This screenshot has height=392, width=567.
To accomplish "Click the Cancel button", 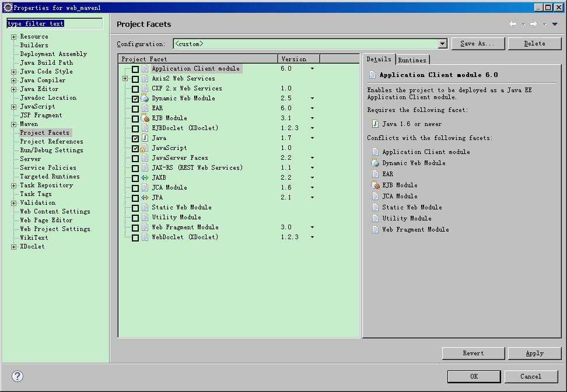I will tap(531, 376).
